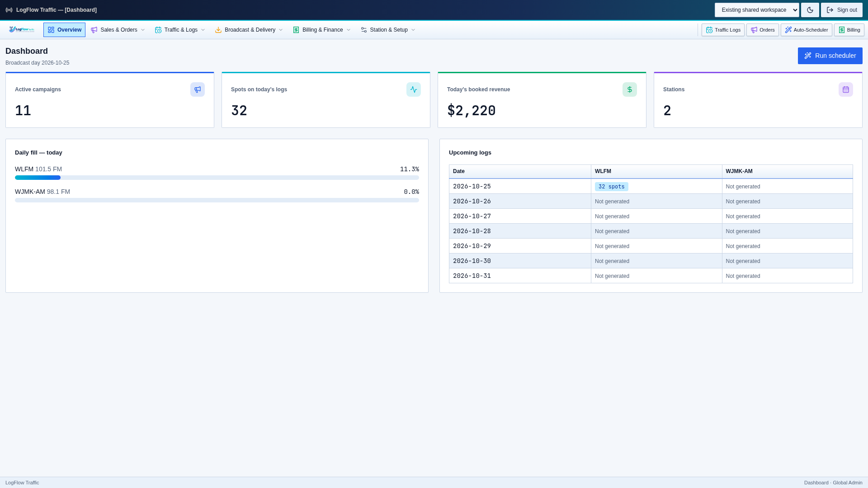Click the 0.0% WJMK-AM fill percentage
Viewport: 868px width, 488px height.
[411, 192]
